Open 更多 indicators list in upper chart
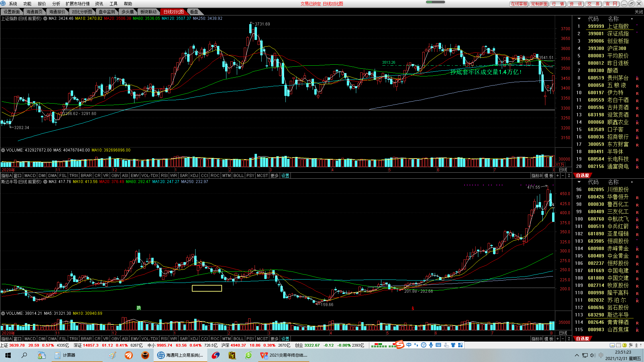 click(274, 176)
